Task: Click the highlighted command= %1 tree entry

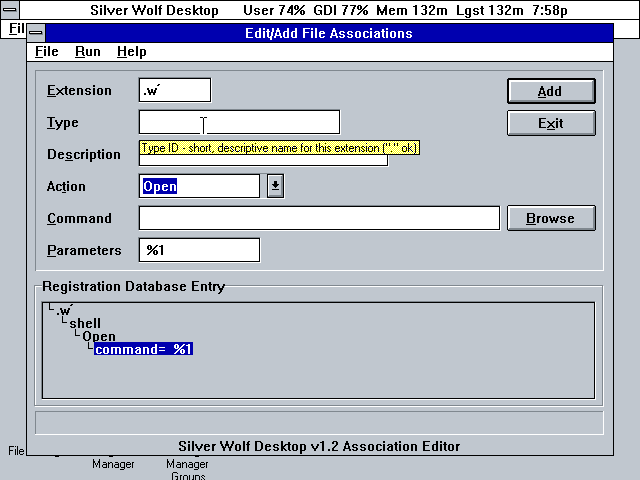Action: click(143, 349)
